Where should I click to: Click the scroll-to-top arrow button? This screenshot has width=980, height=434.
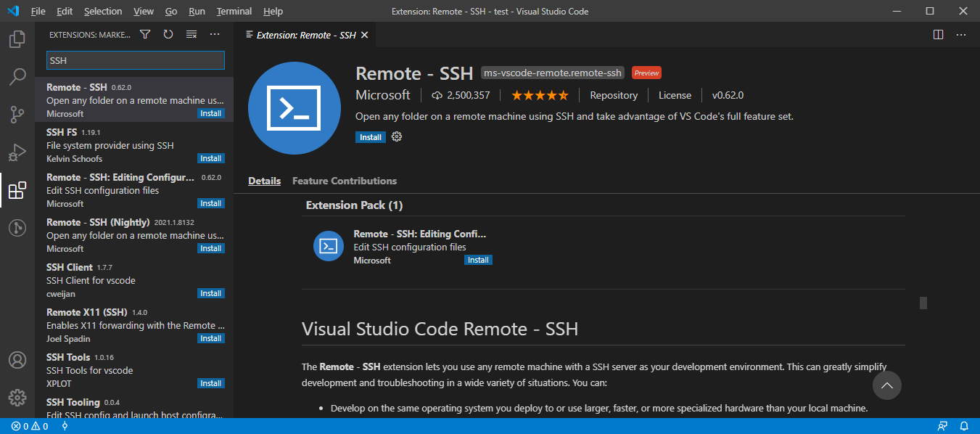886,385
